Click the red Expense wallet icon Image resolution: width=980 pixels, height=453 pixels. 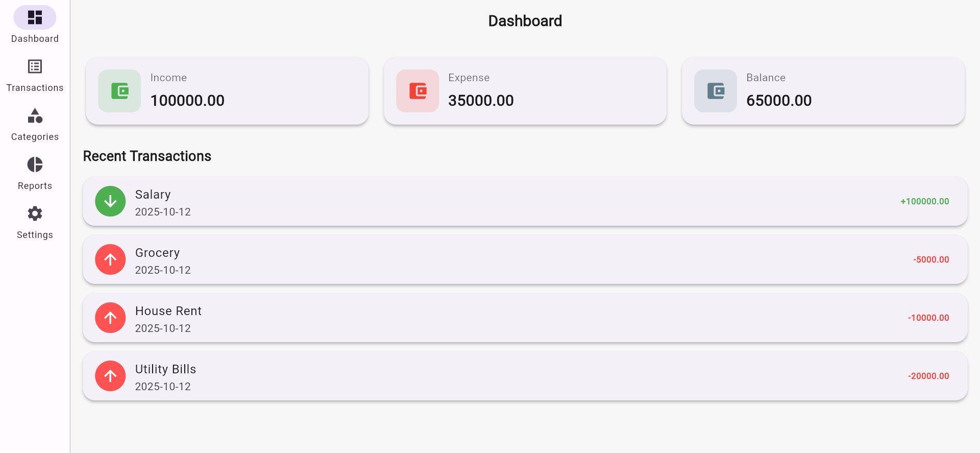click(418, 91)
